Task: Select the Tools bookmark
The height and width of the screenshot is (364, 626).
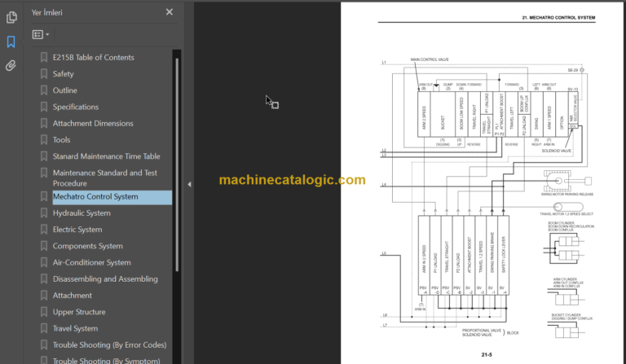Action: coord(61,140)
